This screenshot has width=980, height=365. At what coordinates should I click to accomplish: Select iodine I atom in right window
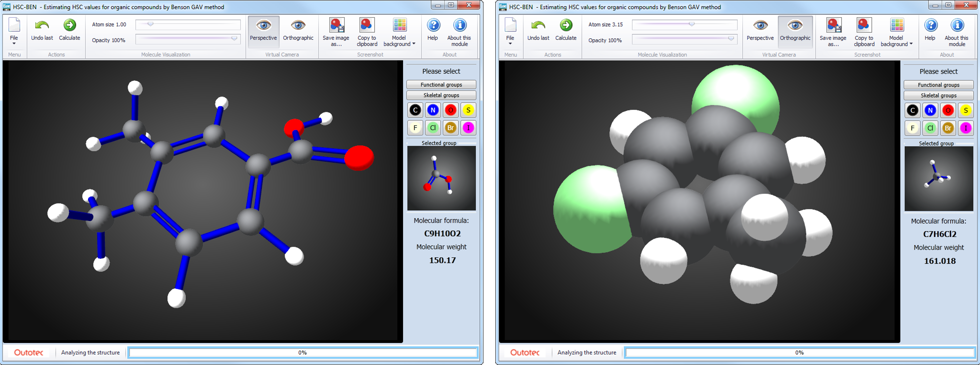tap(966, 129)
